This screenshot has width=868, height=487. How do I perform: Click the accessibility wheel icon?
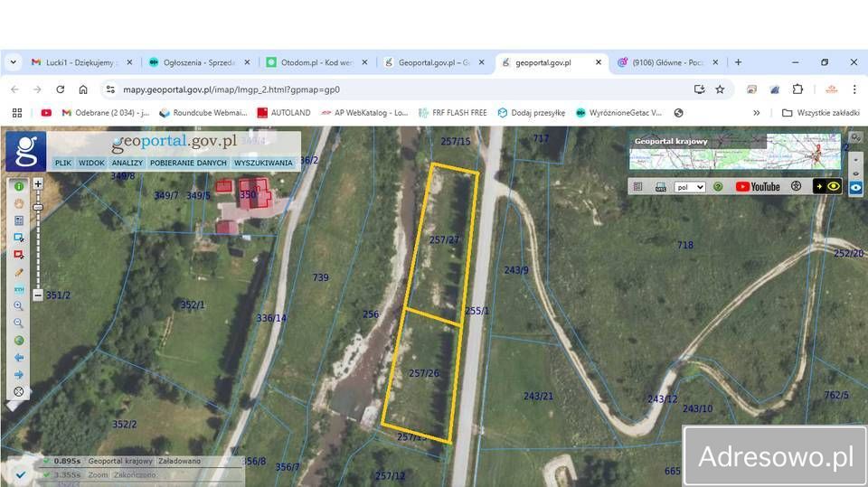(796, 186)
